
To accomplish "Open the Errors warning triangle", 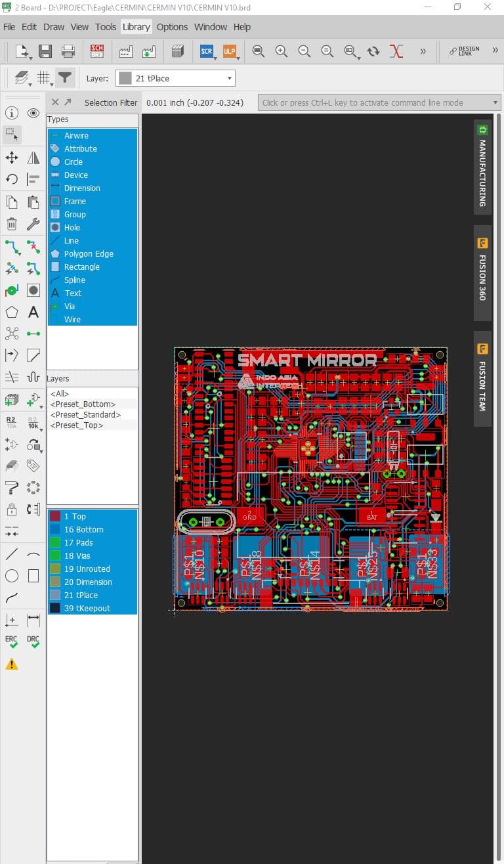I will coord(12,664).
